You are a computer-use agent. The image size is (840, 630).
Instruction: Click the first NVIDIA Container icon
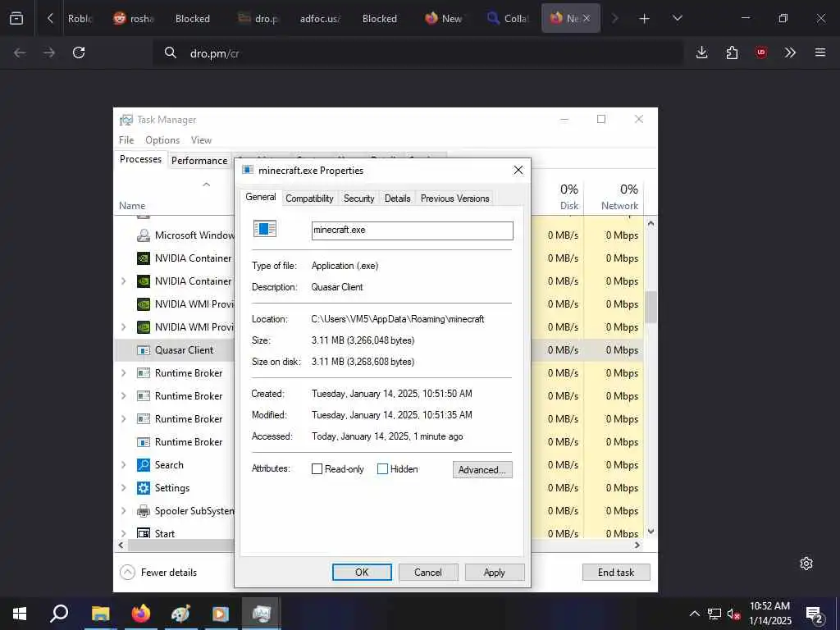point(143,258)
